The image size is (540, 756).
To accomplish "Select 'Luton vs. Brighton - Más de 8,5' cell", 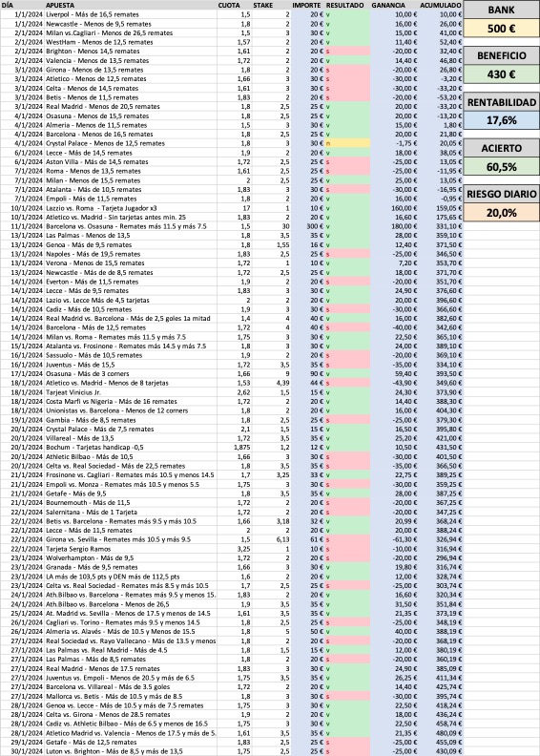I will (131, 751).
